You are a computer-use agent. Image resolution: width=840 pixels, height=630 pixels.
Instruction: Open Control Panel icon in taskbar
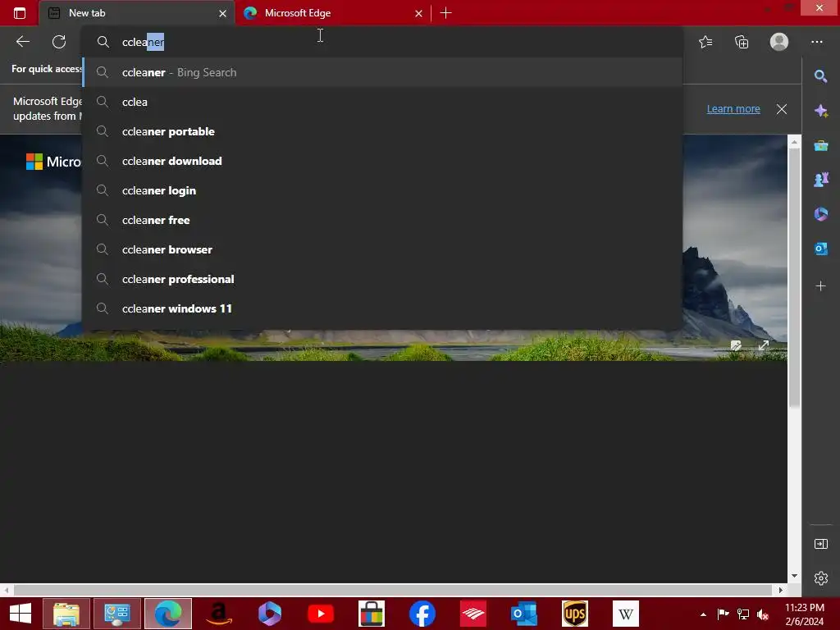pyautogui.click(x=117, y=614)
